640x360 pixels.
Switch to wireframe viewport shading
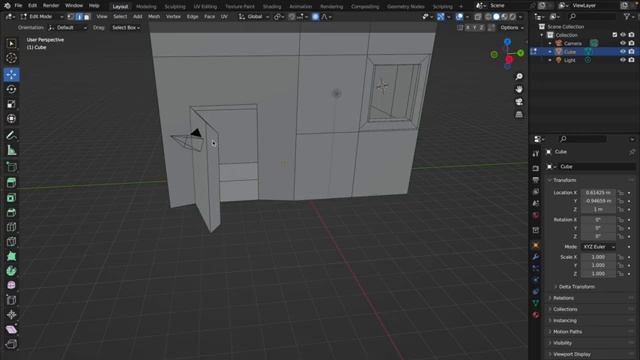(x=488, y=17)
